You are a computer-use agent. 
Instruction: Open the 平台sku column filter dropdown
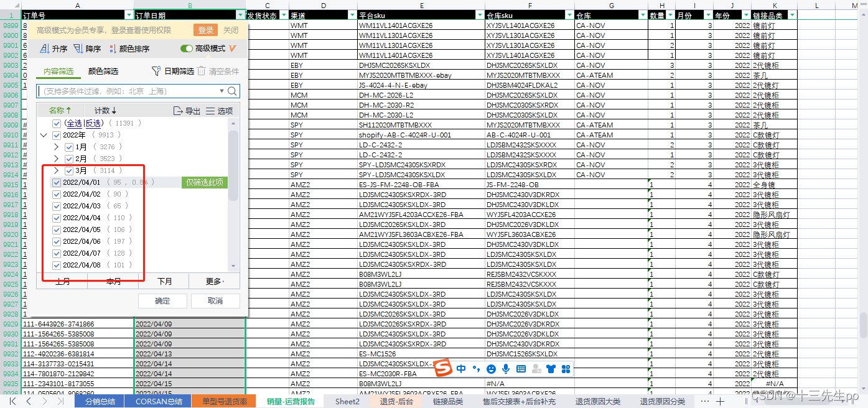point(480,15)
